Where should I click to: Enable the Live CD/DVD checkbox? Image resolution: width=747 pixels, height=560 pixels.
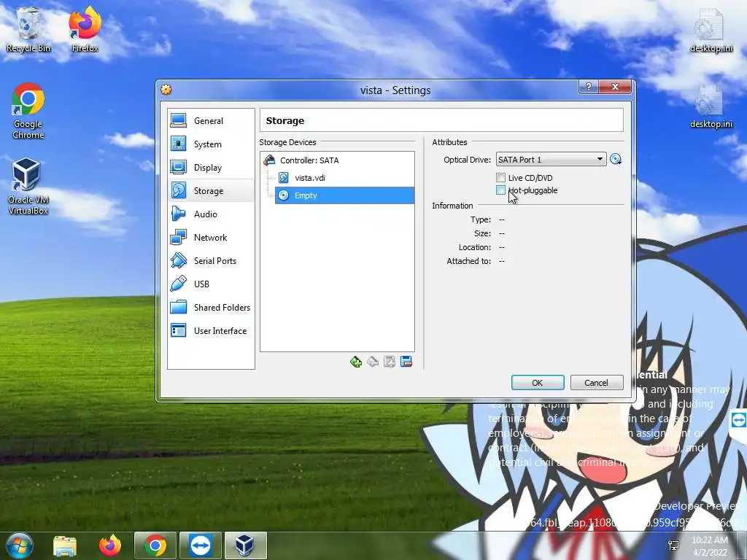tap(500, 178)
